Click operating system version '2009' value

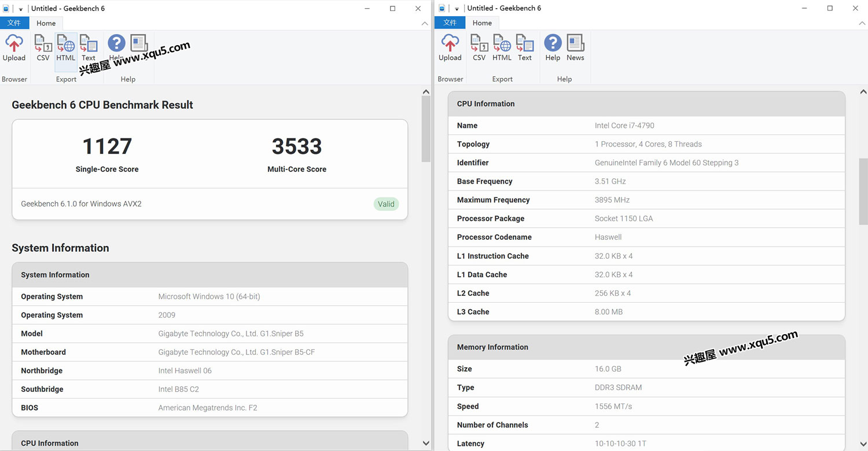tap(167, 315)
